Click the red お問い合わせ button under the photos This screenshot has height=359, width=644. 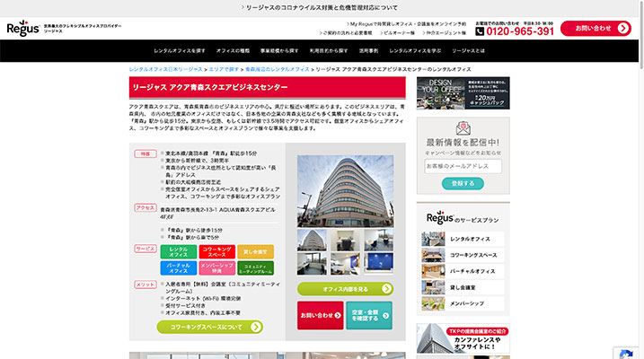tap(321, 316)
